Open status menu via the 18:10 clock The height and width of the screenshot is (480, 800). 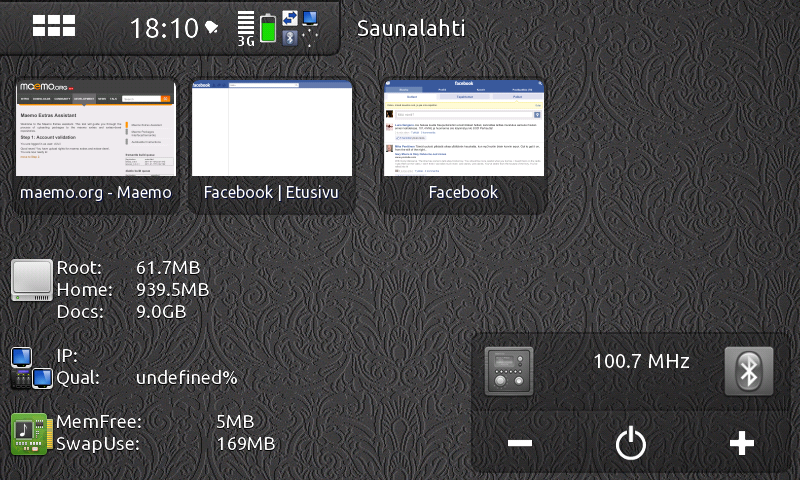(x=164, y=28)
